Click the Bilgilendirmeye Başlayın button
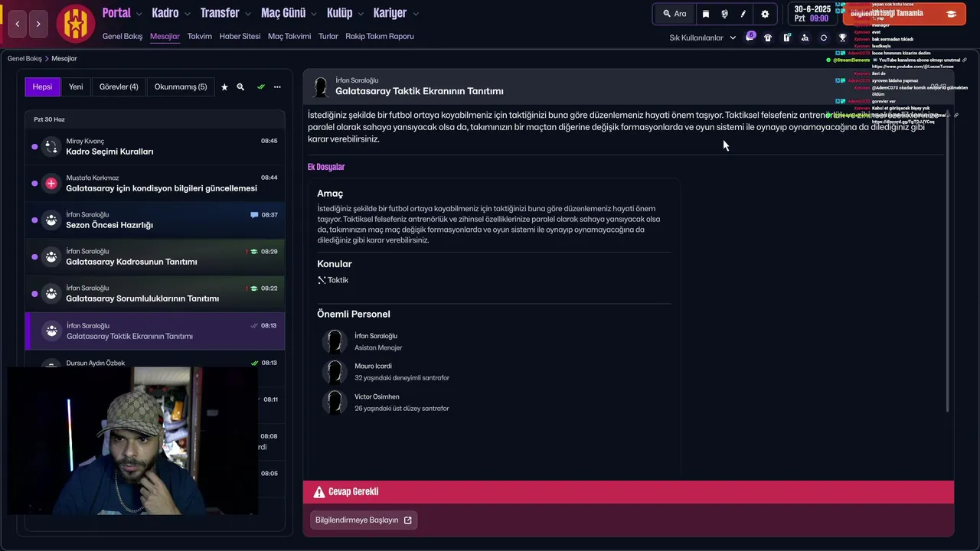 [364, 520]
